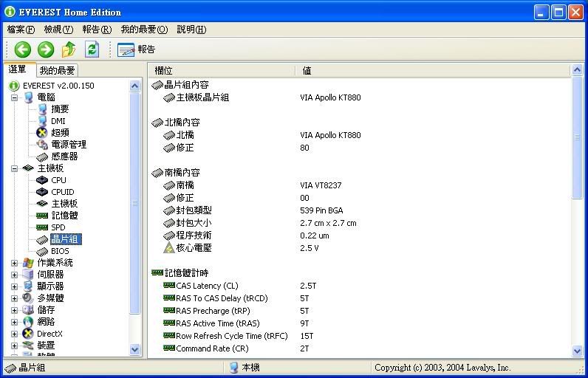Click the 伺服器 server icon
This screenshot has width=588, height=378.
pos(28,275)
